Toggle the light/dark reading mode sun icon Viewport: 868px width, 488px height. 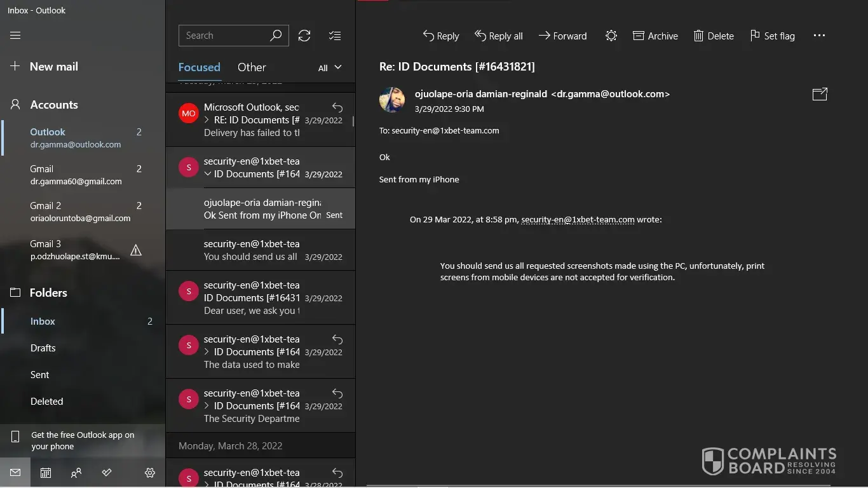(611, 36)
